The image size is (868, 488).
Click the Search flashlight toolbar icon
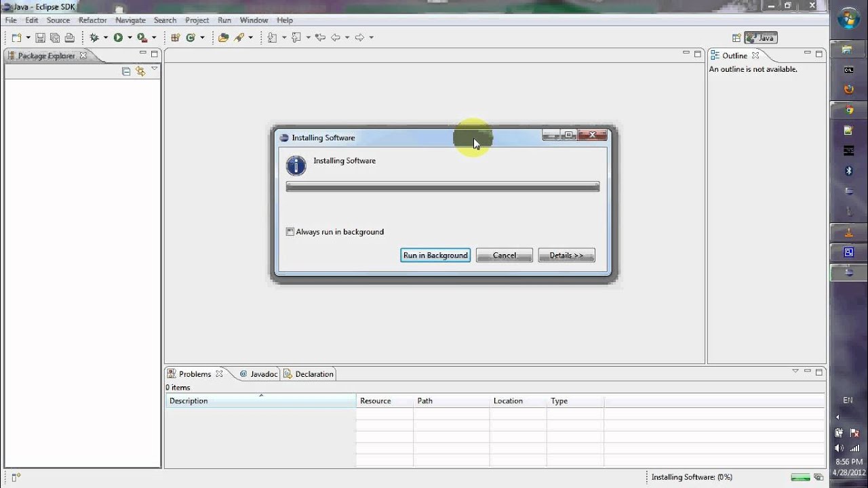pos(239,38)
